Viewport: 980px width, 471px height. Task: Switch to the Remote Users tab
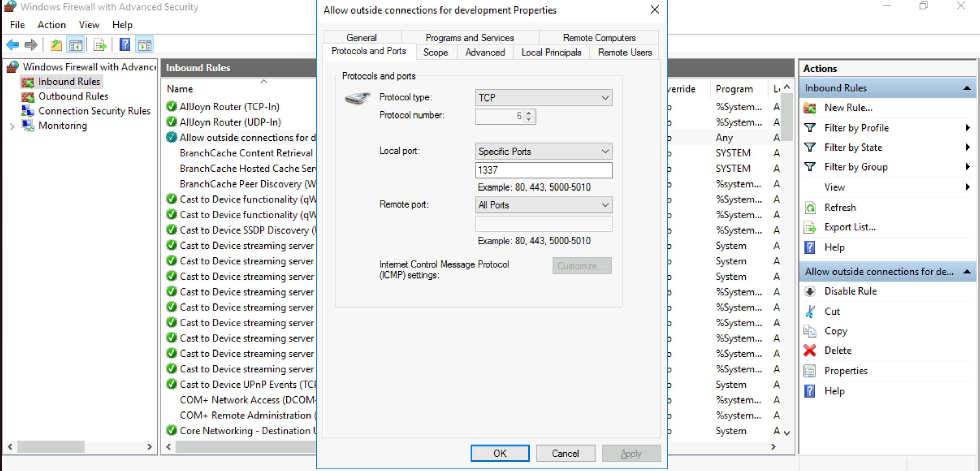point(625,53)
